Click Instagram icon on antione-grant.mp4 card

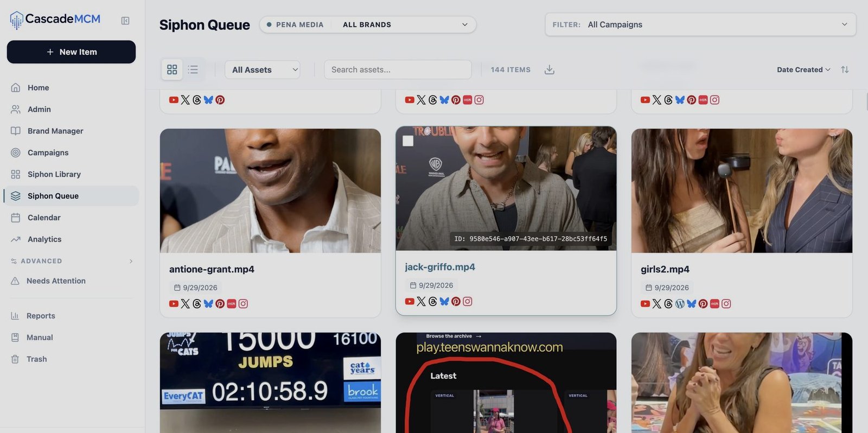point(243,304)
